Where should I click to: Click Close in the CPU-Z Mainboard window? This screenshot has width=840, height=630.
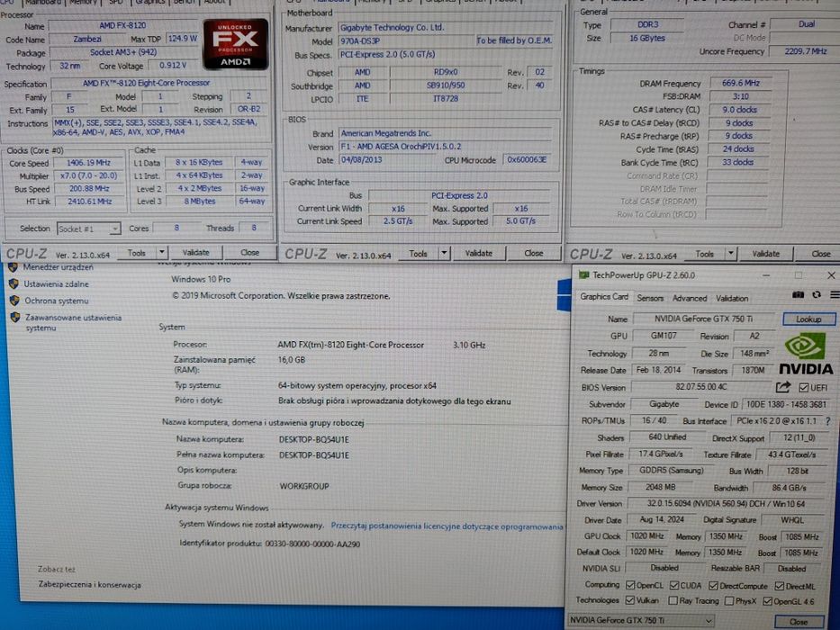tap(534, 253)
